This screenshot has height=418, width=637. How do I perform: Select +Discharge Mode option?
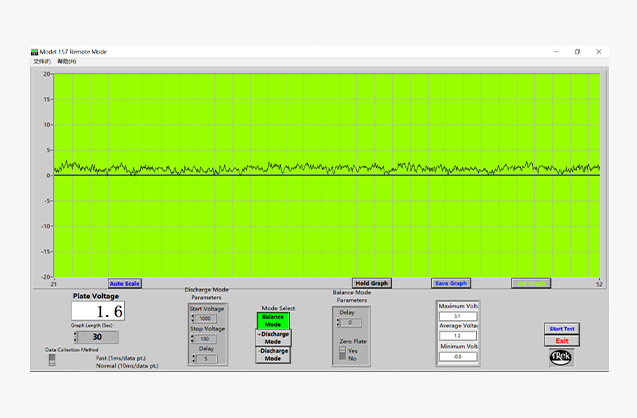click(272, 337)
